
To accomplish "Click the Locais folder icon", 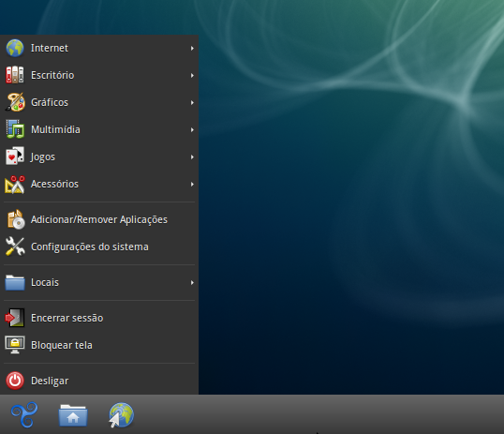I will pos(15,282).
